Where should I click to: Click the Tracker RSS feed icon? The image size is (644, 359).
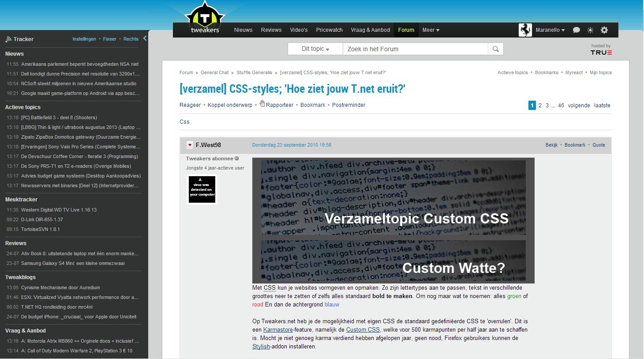pyautogui.click(x=8, y=39)
